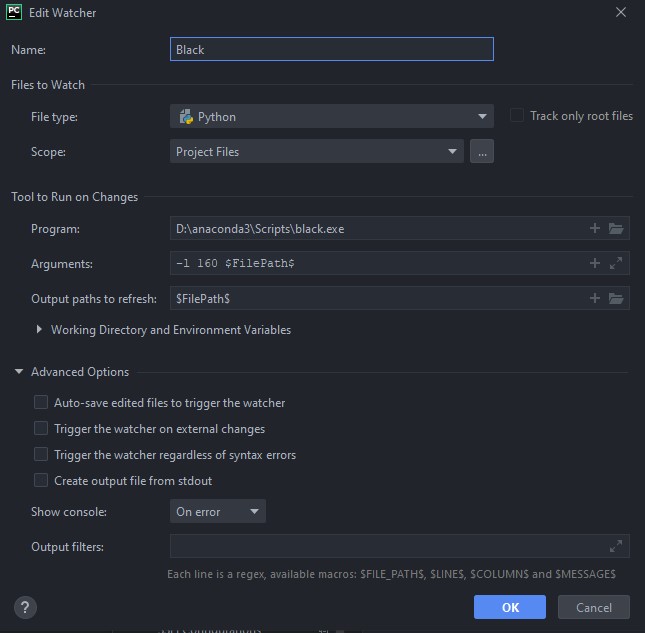Image resolution: width=645 pixels, height=633 pixels.
Task: Insert macro in Arguments field using plus icon
Action: click(x=595, y=263)
